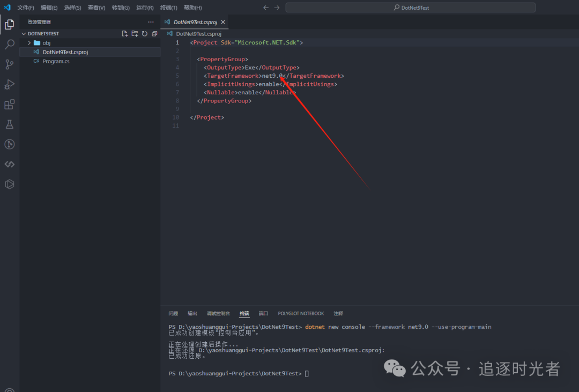Click the Git graph circular icon in activity bar

[x=10, y=144]
